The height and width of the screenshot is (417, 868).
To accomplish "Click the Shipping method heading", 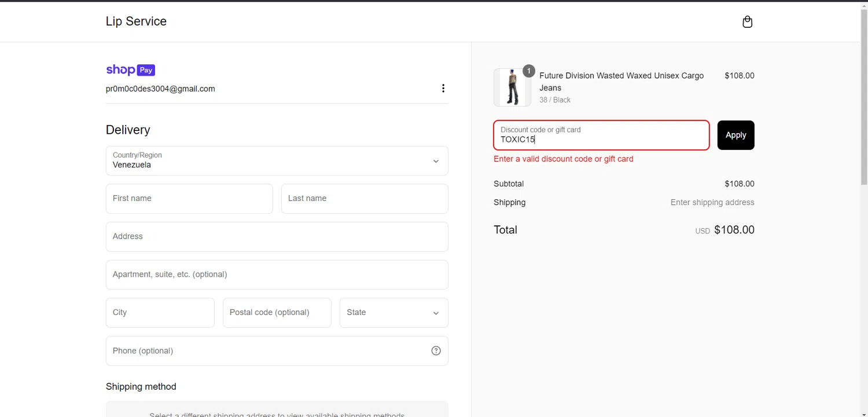I will coord(141,386).
